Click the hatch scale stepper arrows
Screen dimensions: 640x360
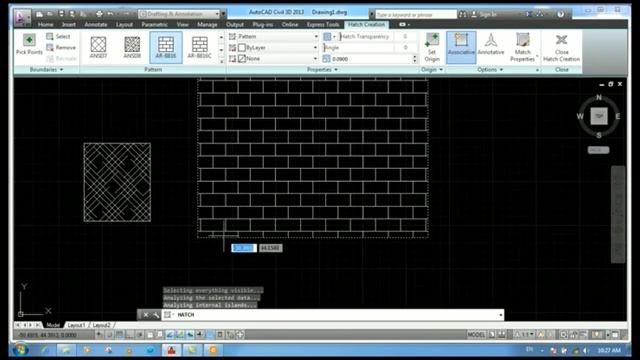[415, 59]
